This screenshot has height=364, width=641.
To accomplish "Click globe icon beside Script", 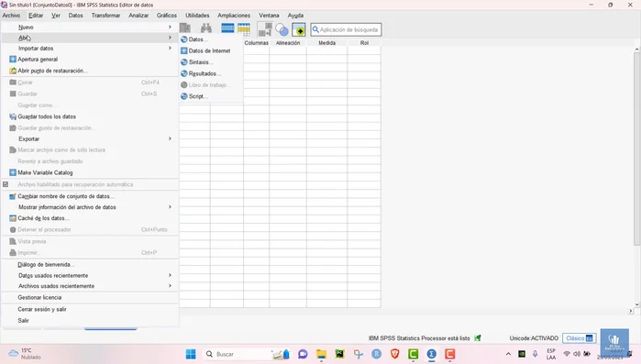I will 184,96.
